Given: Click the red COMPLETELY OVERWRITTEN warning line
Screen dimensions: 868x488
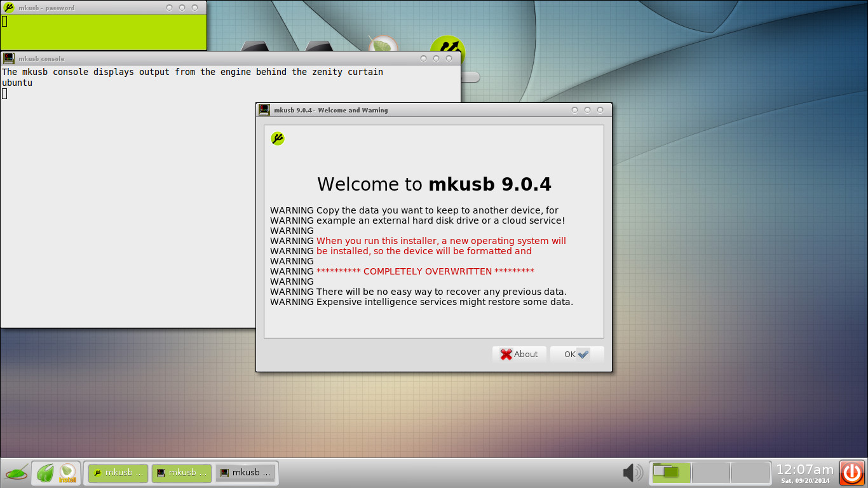Looking at the screenshot, I should coord(425,271).
